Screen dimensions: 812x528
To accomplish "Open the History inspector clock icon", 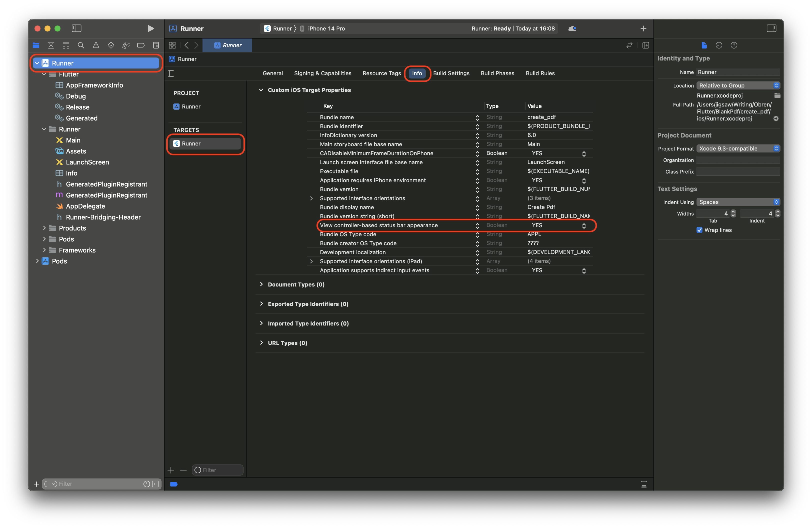I will pos(719,45).
